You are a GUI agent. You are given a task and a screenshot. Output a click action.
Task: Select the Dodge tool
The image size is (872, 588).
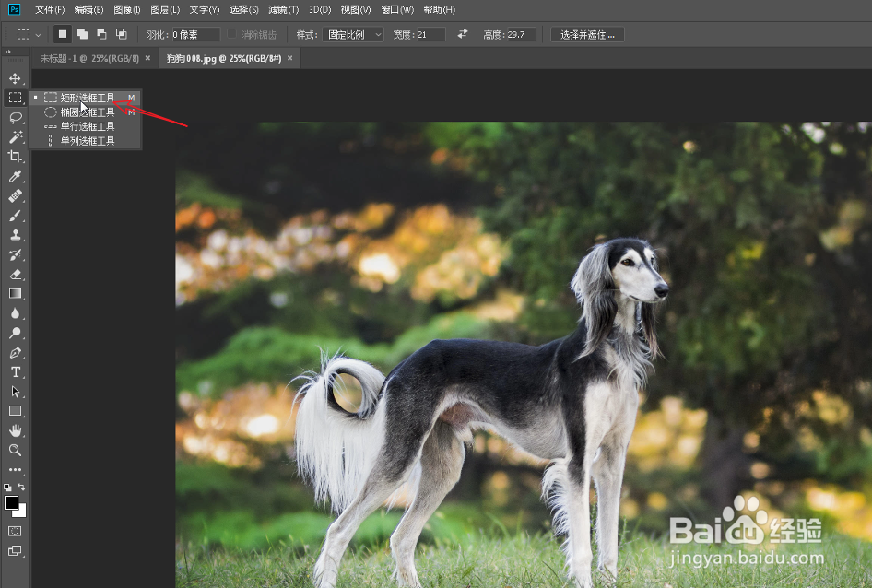point(15,333)
